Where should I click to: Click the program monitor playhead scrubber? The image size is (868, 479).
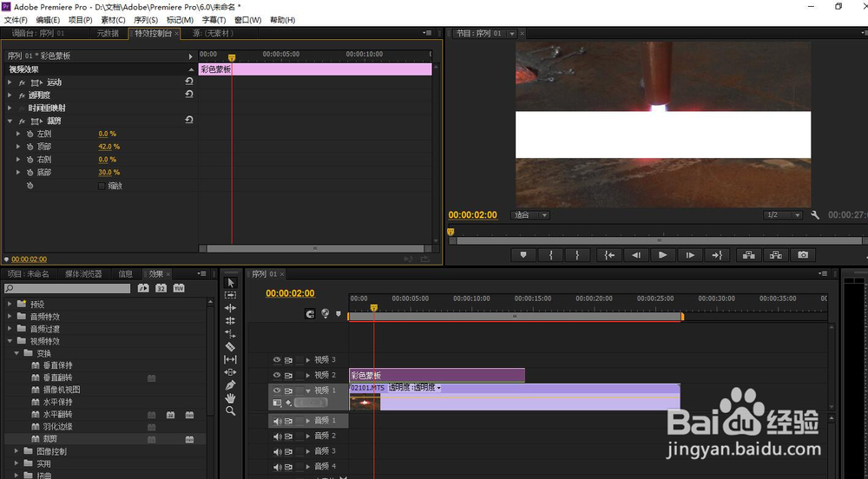pos(450,232)
